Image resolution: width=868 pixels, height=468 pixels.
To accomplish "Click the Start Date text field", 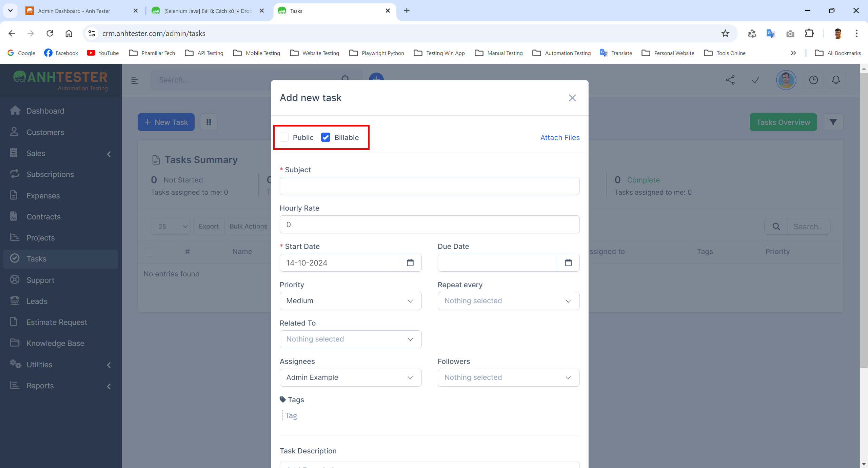I will pyautogui.click(x=339, y=263).
